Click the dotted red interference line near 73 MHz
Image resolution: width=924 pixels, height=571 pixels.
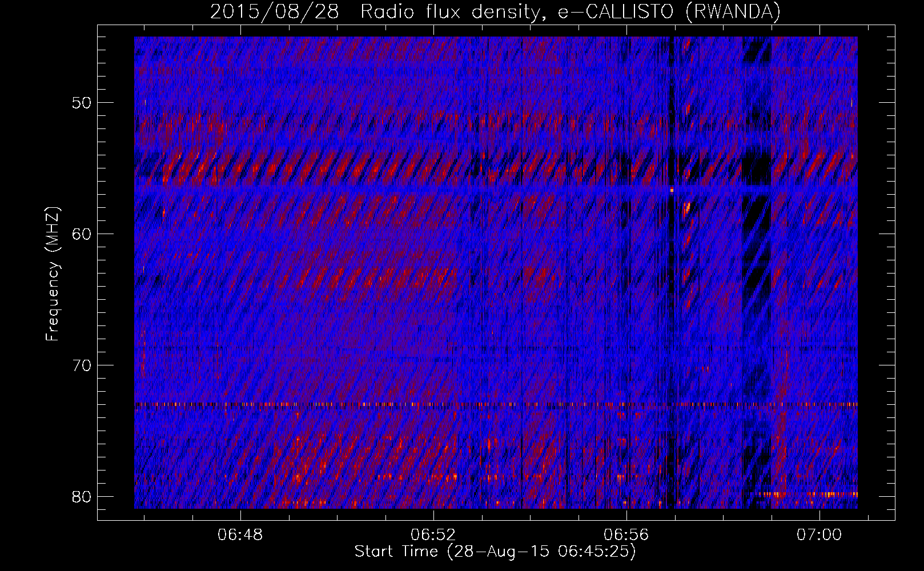[496, 404]
